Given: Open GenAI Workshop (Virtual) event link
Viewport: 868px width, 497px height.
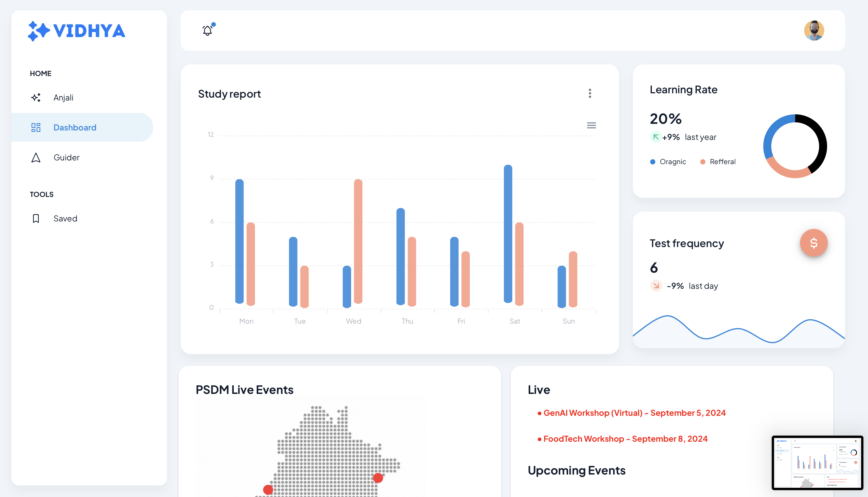Looking at the screenshot, I should coord(634,413).
